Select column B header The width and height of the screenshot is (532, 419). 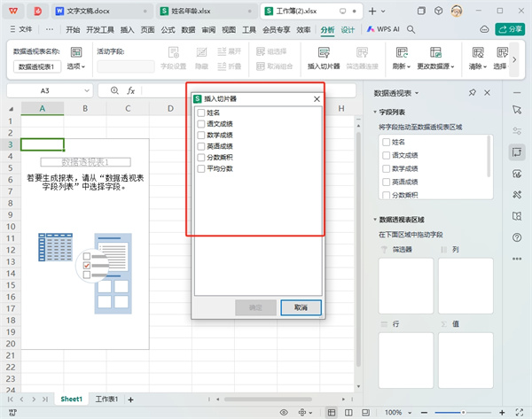pyautogui.click(x=85, y=108)
